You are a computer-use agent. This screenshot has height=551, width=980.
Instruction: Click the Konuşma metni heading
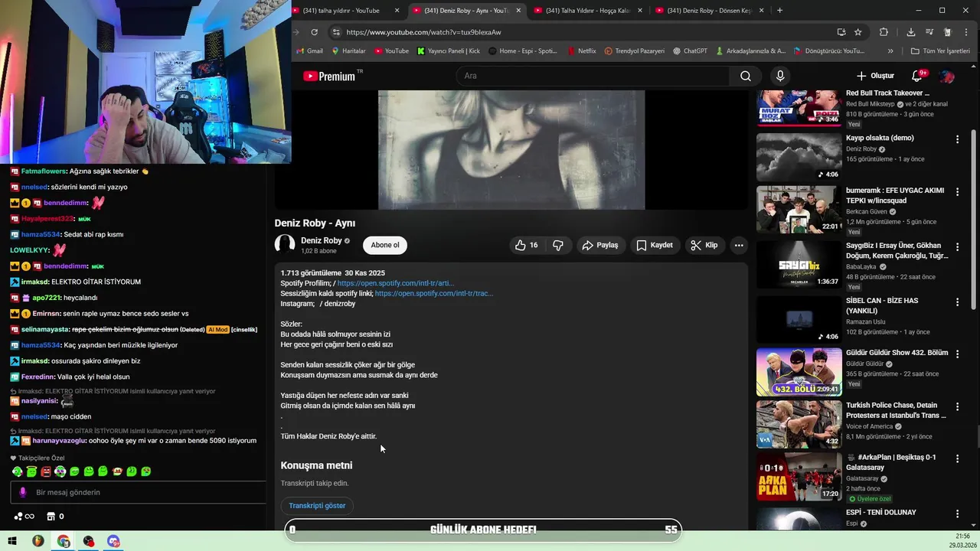click(316, 465)
